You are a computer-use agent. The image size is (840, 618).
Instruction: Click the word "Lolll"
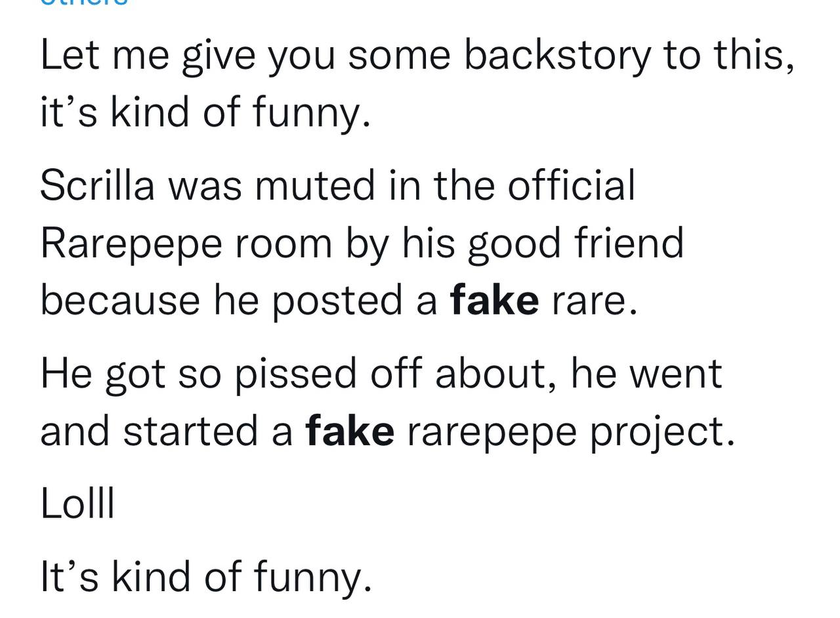[77, 504]
